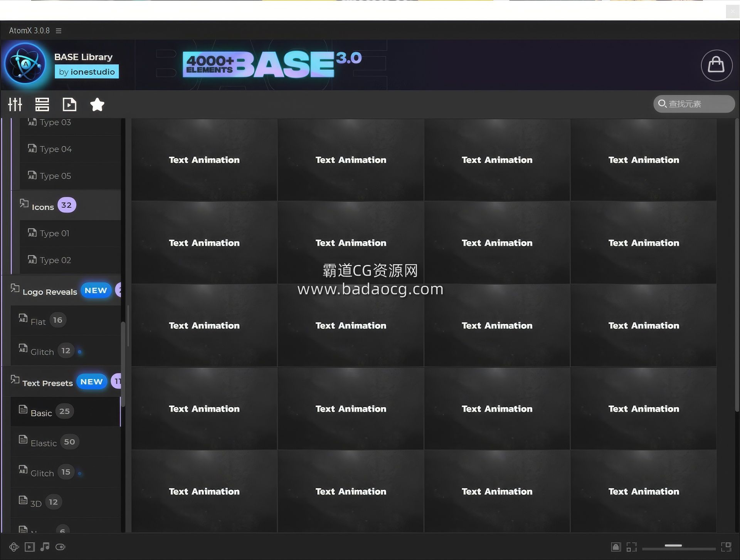Open the 3D 12 text presets

point(66,502)
